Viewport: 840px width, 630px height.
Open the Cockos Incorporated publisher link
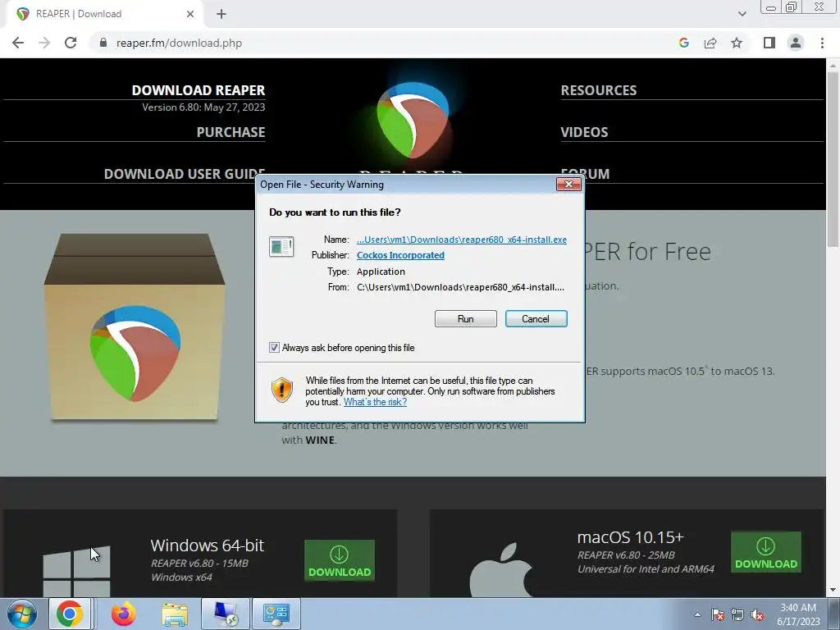point(400,255)
